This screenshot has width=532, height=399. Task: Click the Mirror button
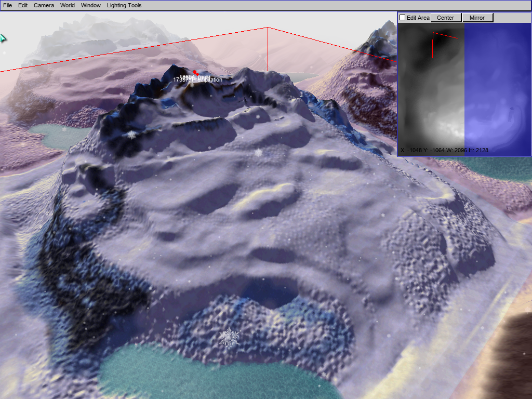[x=477, y=18]
